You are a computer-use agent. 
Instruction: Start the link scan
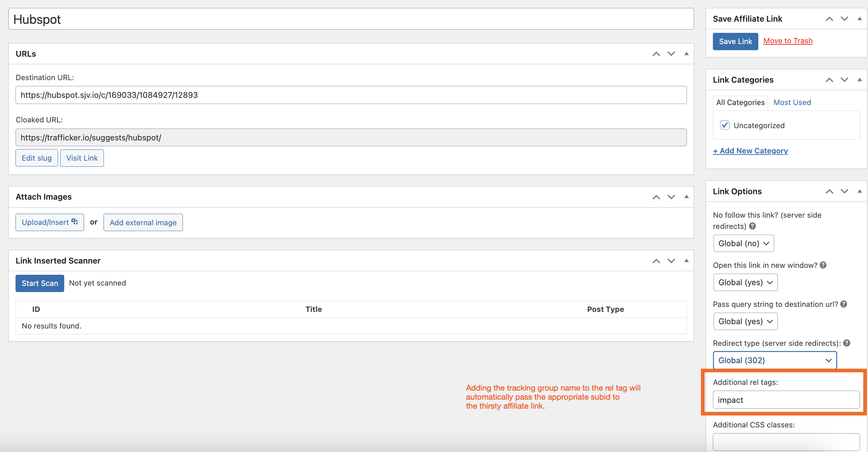(40, 283)
